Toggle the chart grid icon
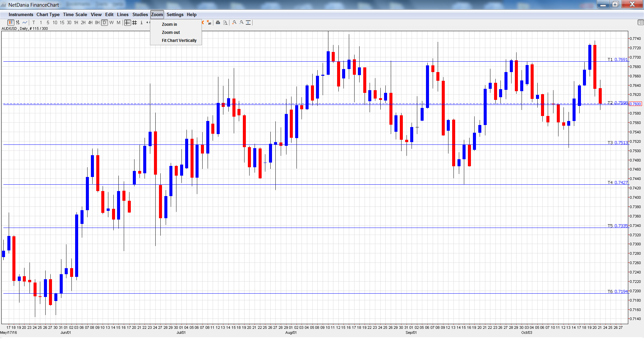 point(135,23)
